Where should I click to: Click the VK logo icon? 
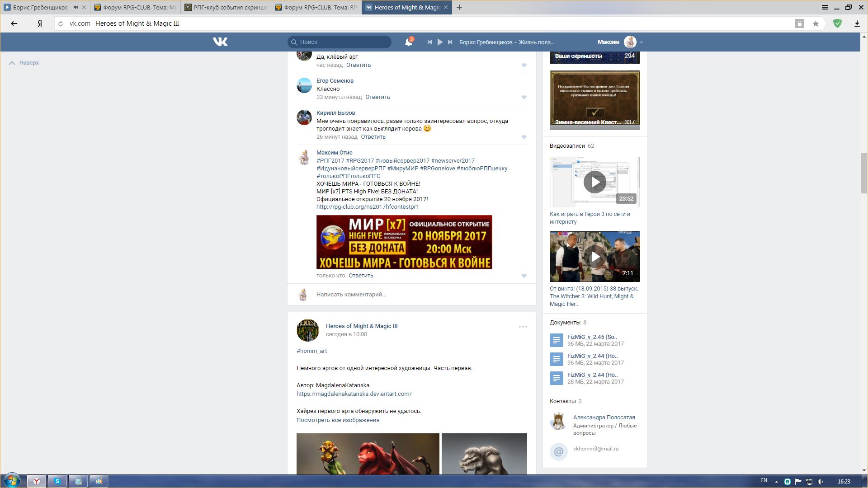(x=220, y=42)
